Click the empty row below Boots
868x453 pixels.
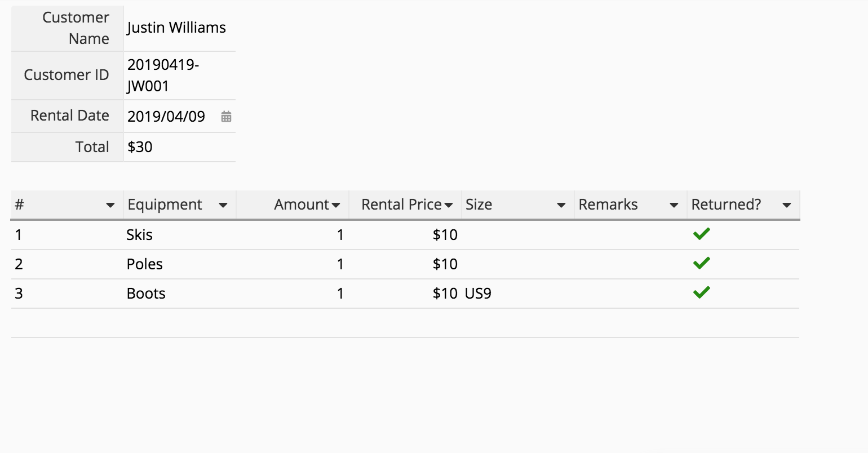click(405, 323)
